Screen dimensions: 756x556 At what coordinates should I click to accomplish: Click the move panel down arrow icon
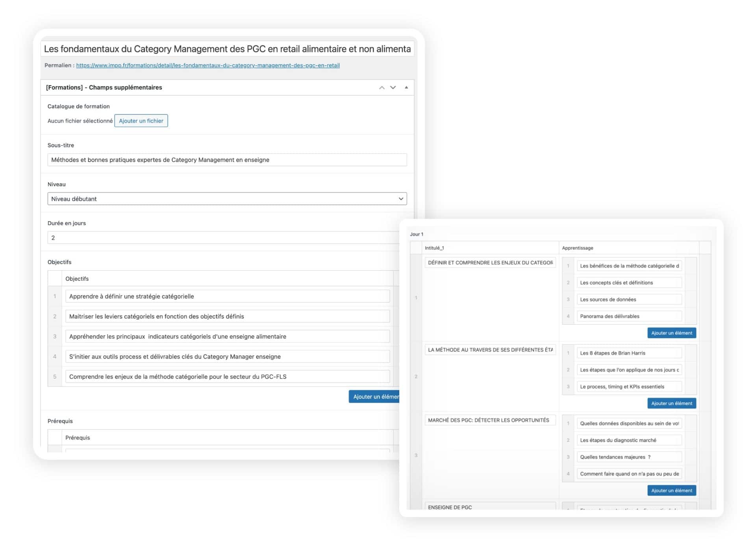click(393, 87)
